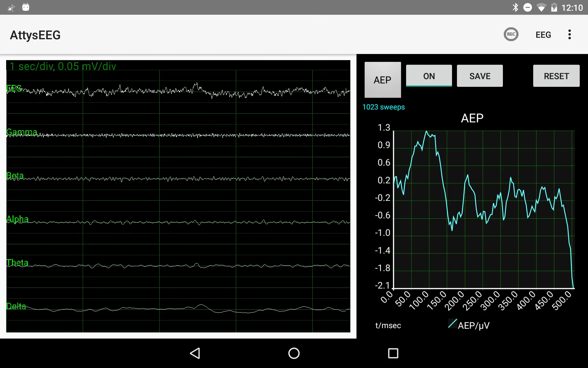Click the 1023 sweeps indicator
588x368 pixels.
click(383, 107)
